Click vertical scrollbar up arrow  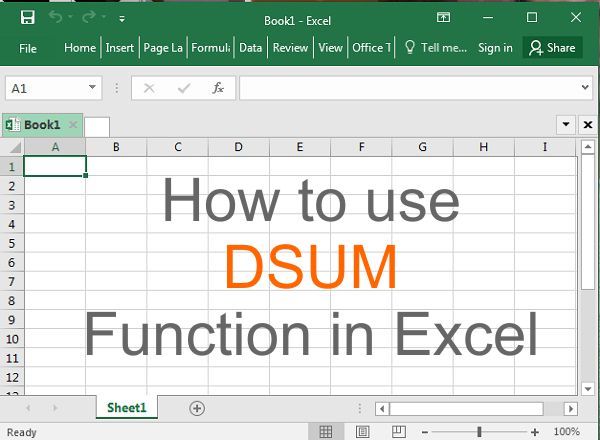(588, 147)
